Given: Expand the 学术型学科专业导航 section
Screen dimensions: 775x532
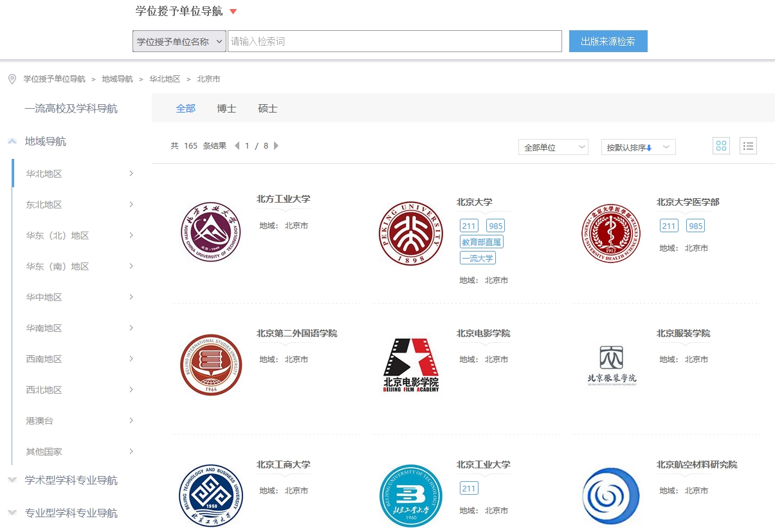Looking at the screenshot, I should coord(12,480).
